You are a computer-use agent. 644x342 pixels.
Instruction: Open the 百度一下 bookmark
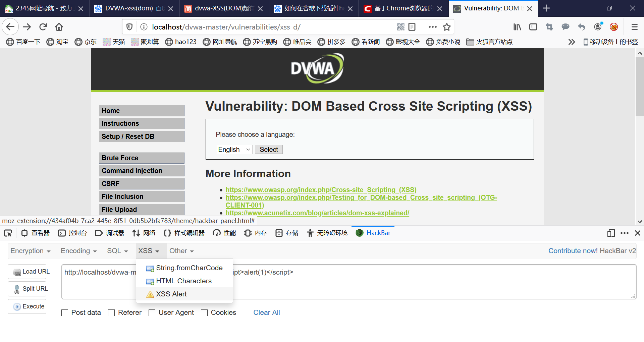coord(23,42)
